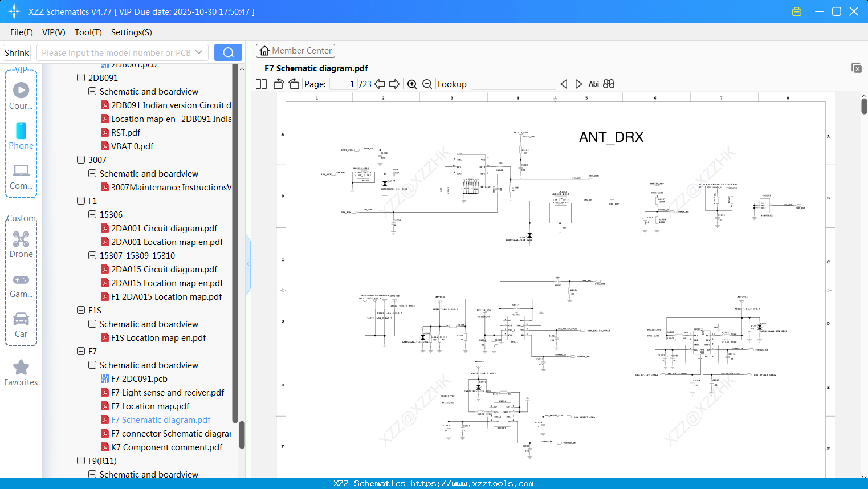This screenshot has width=868, height=489.
Task: Rotate page counterclockwise
Action: 278,84
